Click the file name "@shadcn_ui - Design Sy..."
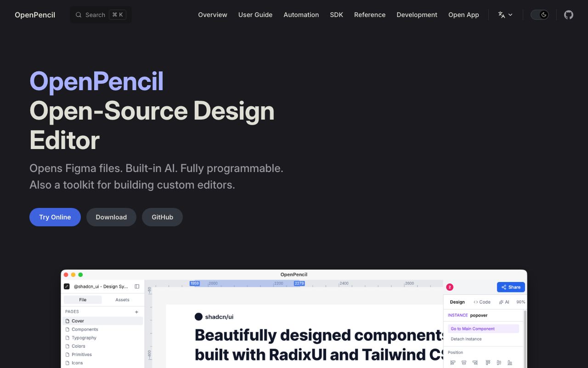 point(101,286)
